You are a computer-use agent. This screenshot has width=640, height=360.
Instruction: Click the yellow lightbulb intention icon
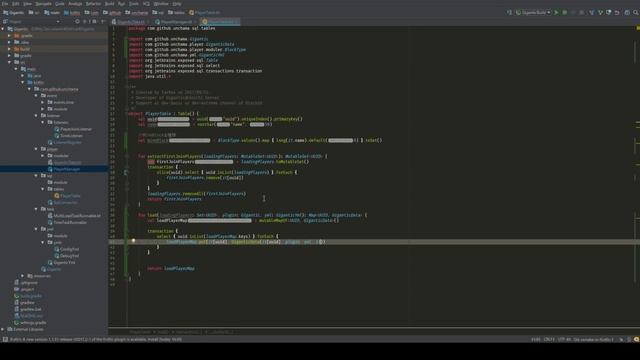133,241
